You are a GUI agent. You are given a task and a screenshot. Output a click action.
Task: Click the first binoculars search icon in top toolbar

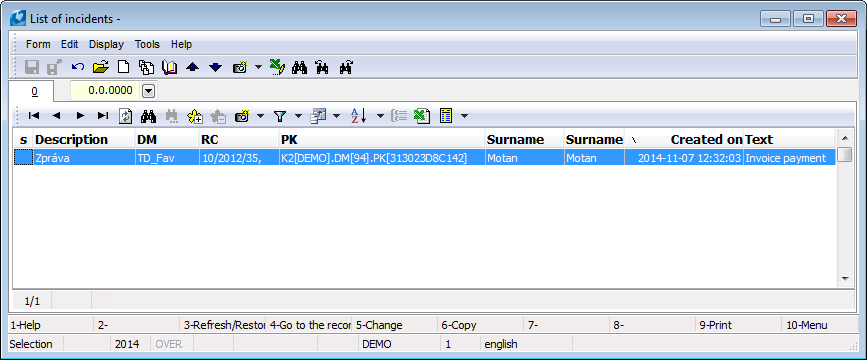300,68
